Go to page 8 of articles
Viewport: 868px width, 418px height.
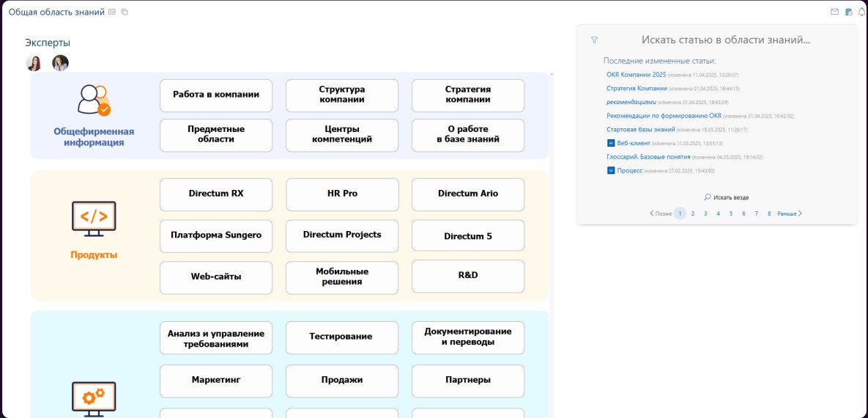[769, 213]
